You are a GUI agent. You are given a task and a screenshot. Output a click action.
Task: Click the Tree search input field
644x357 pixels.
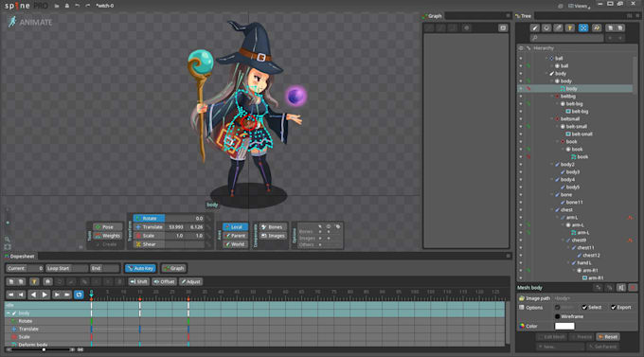click(x=566, y=38)
